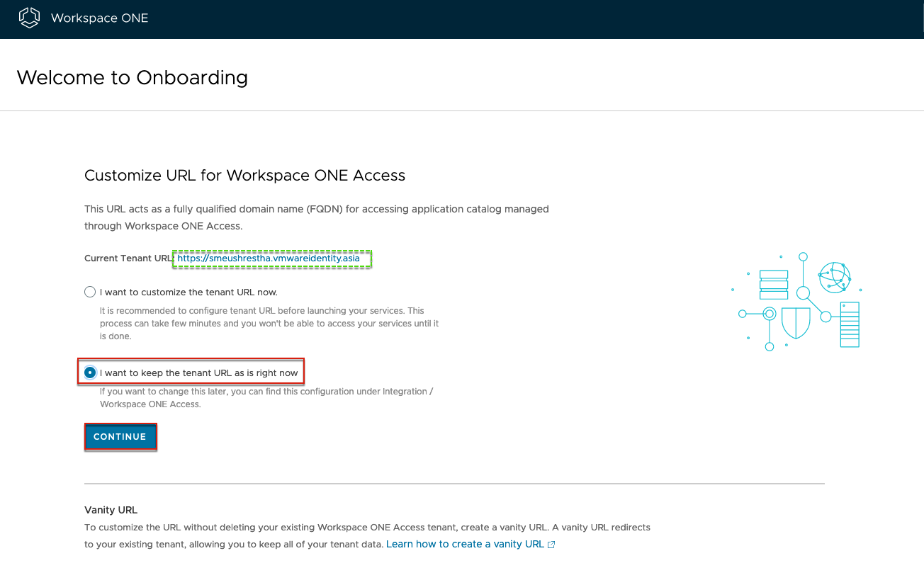Open 'Learn how to create a vanity URL' link
This screenshot has height=563, width=924.
pos(465,544)
